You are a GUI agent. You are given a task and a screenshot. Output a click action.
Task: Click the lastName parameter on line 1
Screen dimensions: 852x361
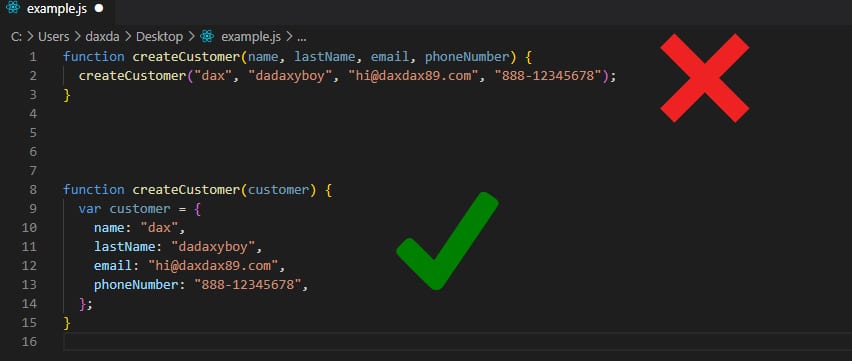[x=326, y=57]
